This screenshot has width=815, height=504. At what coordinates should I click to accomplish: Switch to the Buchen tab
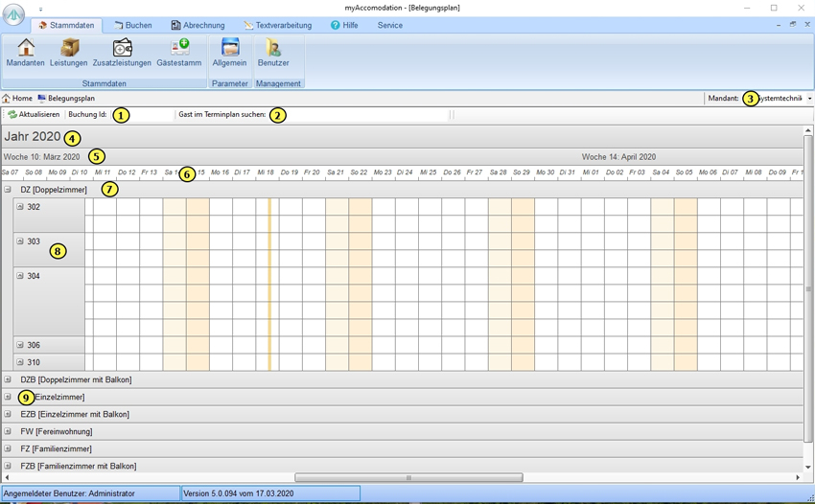coord(133,26)
